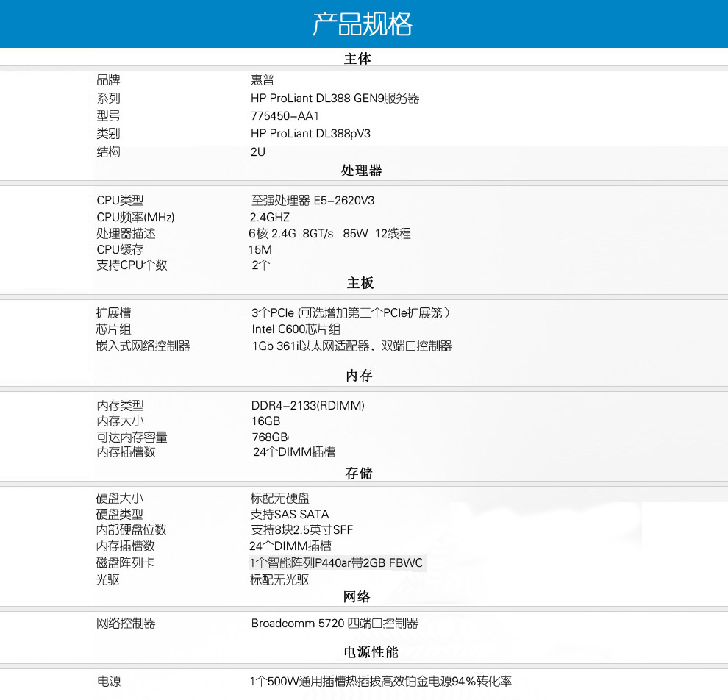Click the 类别 label
Image resolution: width=728 pixels, height=700 pixels.
pos(108,134)
